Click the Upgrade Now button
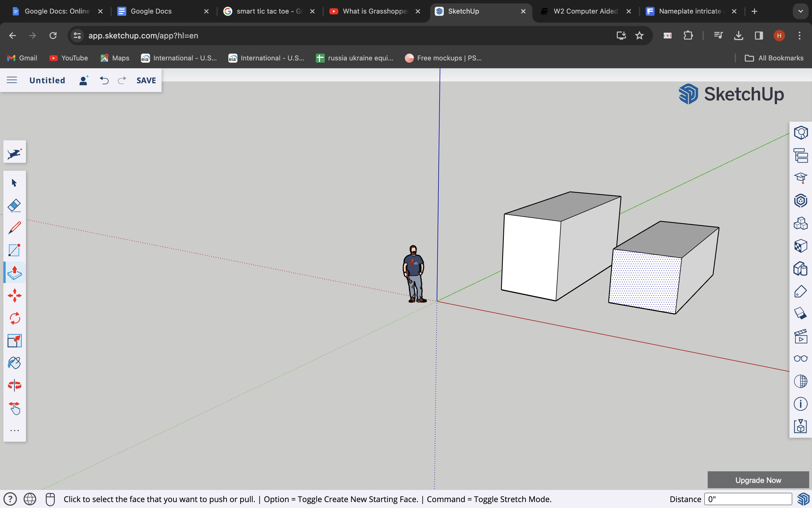The height and width of the screenshot is (508, 812). click(x=758, y=480)
